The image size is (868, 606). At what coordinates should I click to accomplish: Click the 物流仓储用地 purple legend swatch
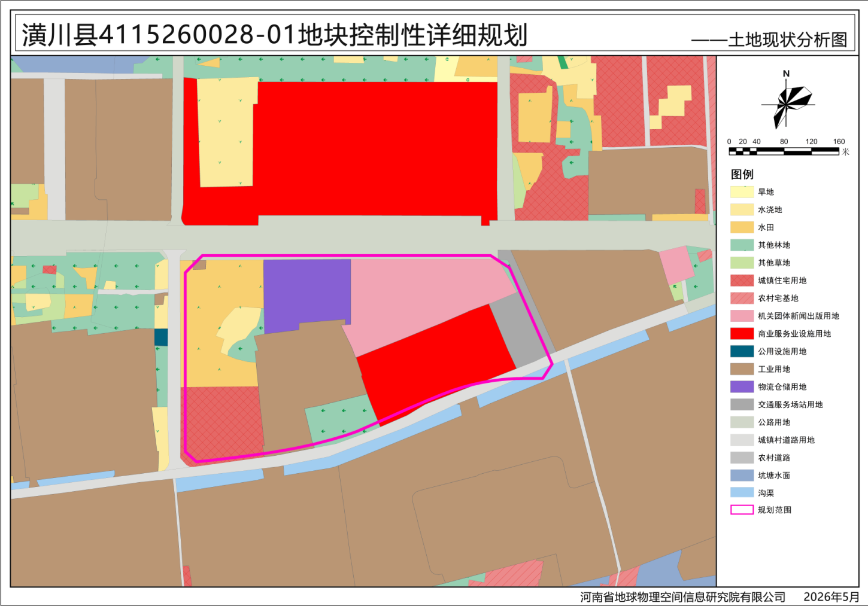[x=742, y=386]
